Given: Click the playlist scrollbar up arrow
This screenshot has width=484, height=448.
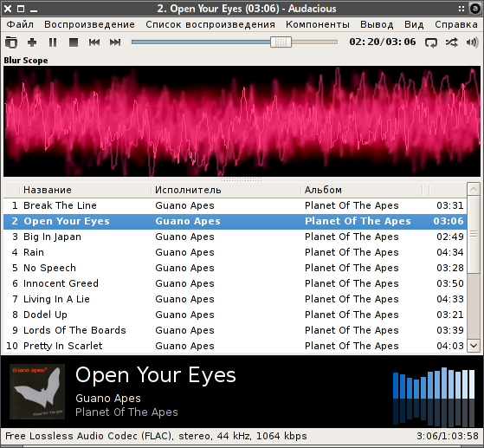Looking at the screenshot, I should [x=474, y=189].
